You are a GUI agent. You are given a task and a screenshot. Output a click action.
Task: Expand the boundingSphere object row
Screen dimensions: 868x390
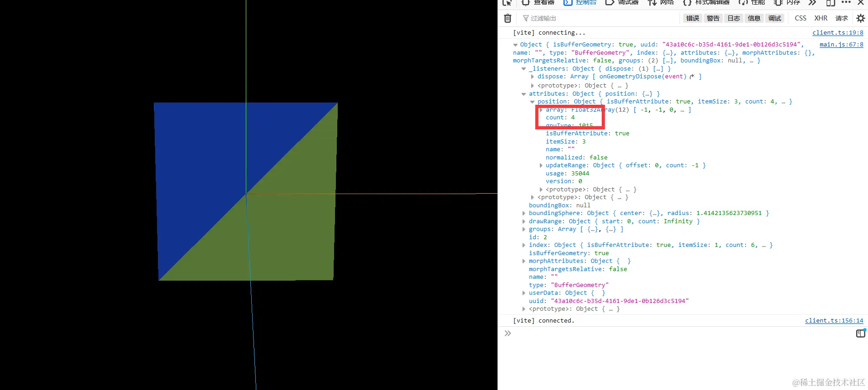coord(524,213)
